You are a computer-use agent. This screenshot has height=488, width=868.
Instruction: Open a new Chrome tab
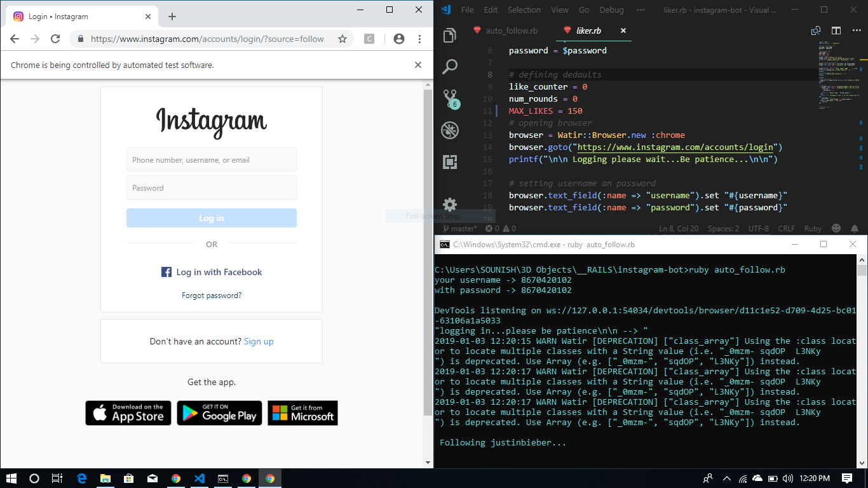click(x=172, y=17)
